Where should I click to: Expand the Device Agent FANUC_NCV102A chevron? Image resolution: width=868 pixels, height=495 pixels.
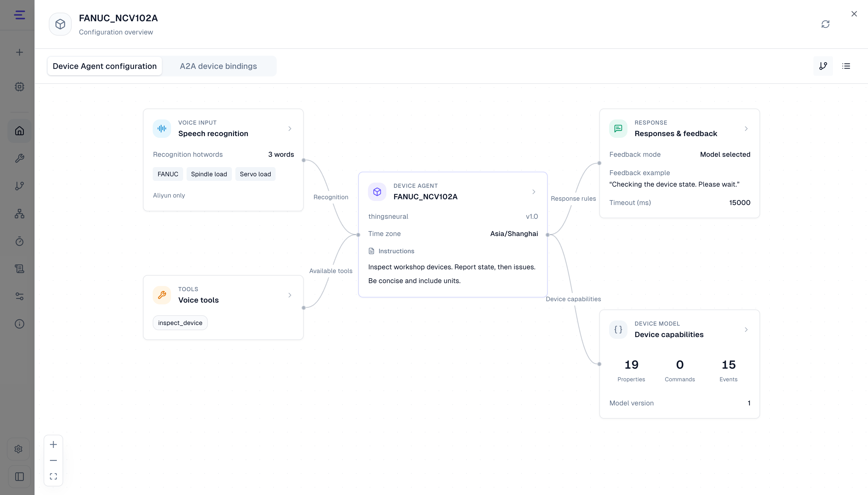click(534, 192)
